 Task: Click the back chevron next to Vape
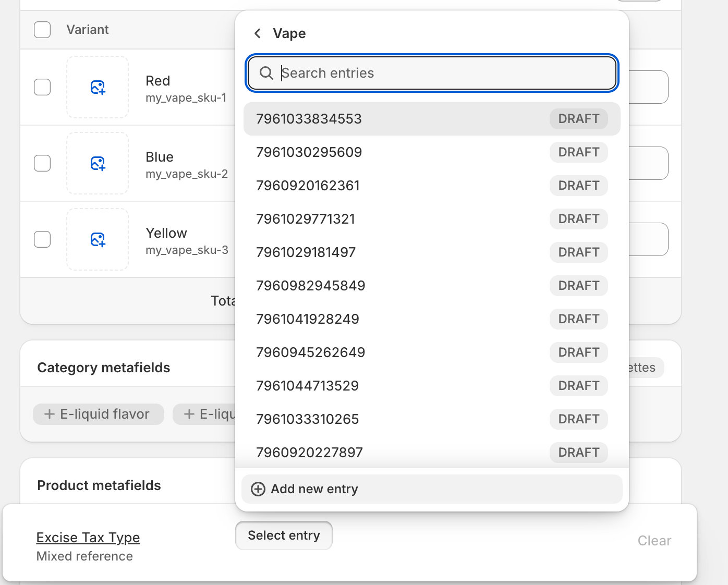point(258,34)
